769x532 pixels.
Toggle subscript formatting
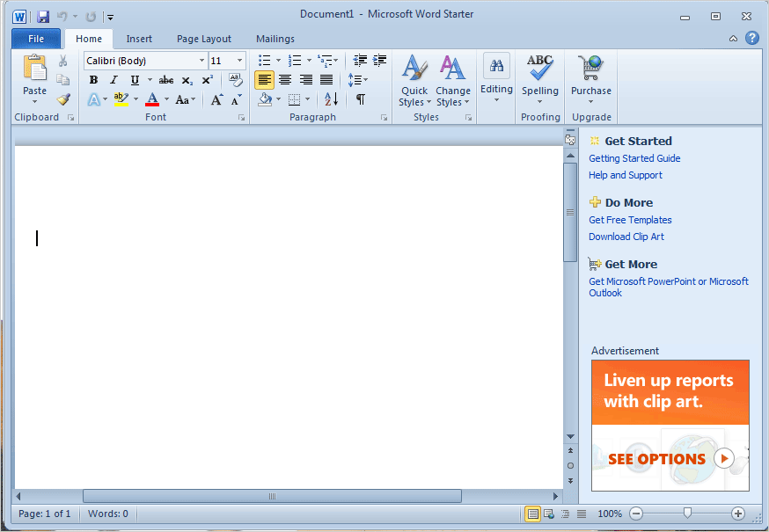pos(187,80)
